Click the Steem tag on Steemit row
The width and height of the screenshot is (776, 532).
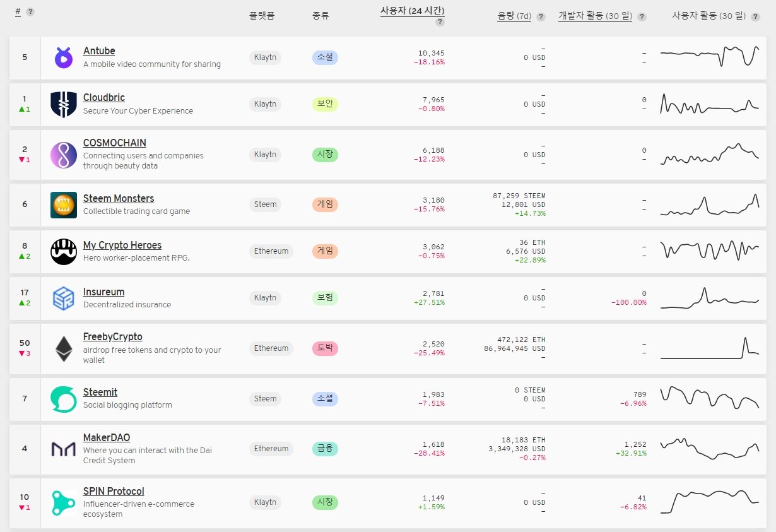coord(265,399)
